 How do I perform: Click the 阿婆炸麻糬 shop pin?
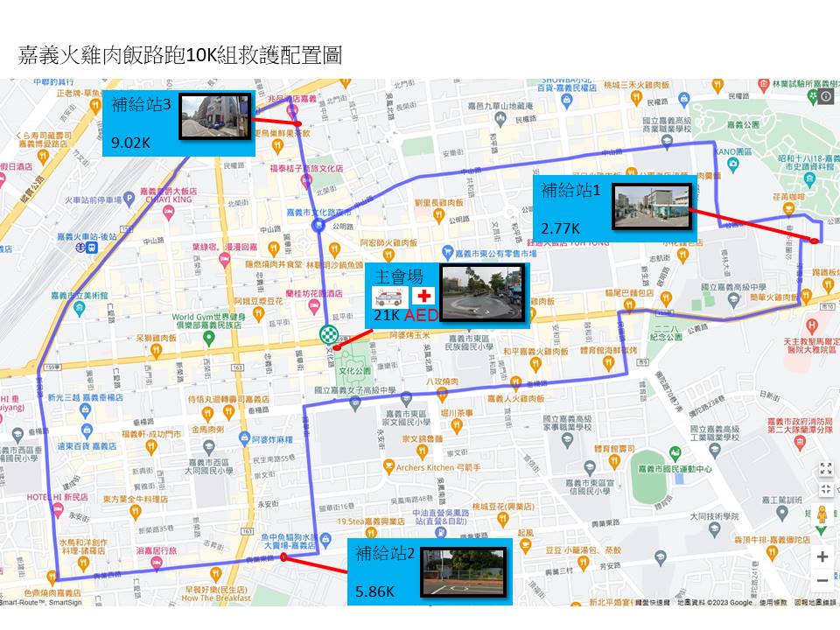coord(244,439)
